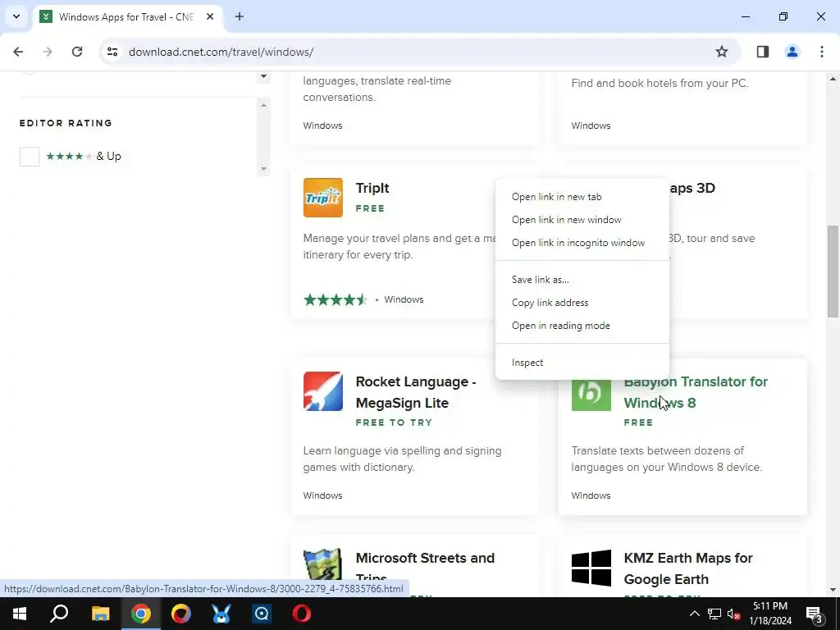Click the muted volume tray icon

coord(734,614)
